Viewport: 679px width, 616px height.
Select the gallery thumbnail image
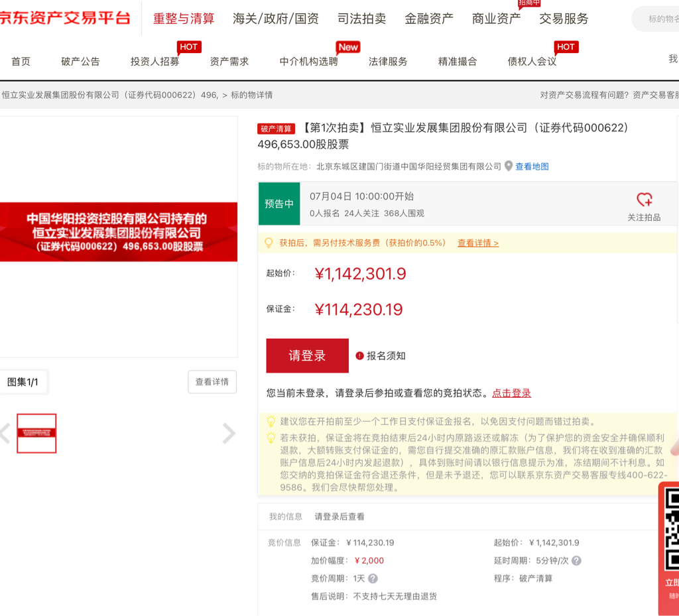pyautogui.click(x=36, y=433)
